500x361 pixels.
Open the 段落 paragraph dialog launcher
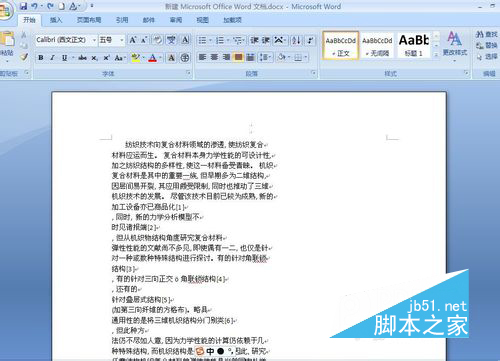point(313,73)
